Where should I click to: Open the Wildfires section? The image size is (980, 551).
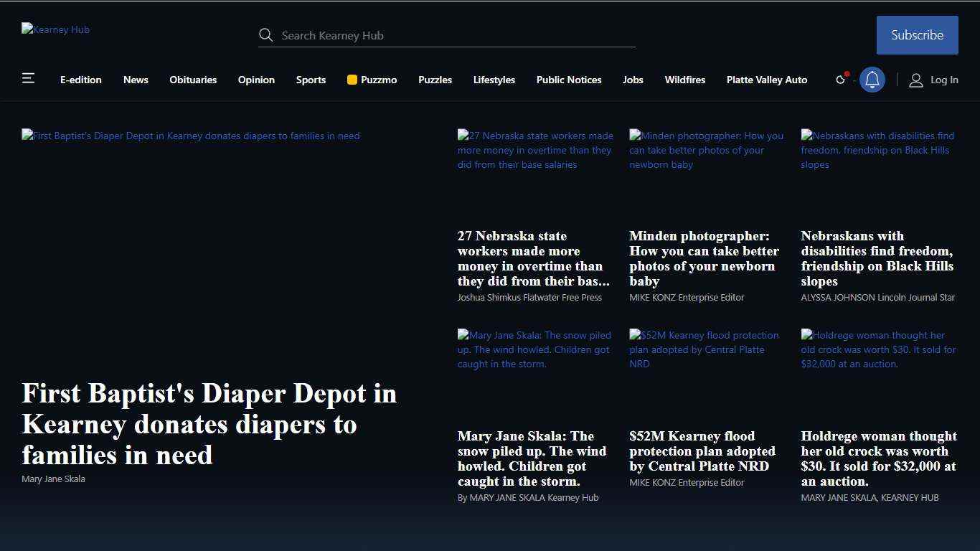click(684, 80)
